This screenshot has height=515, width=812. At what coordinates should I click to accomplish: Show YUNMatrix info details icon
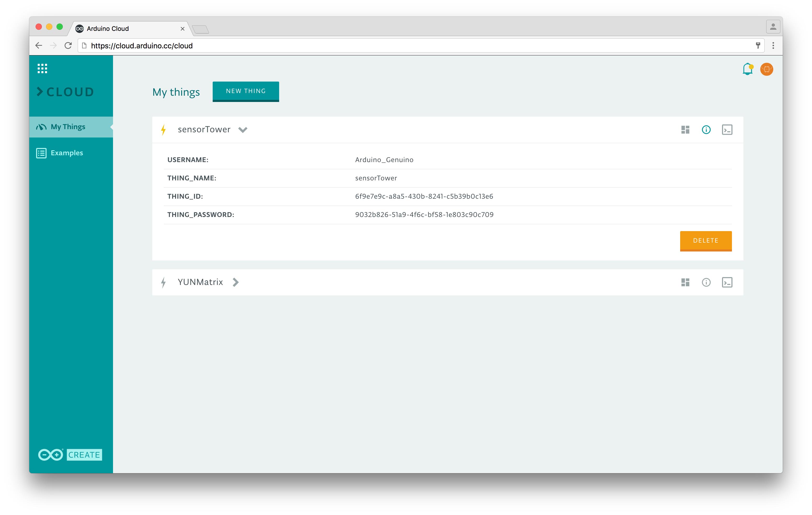pos(706,282)
